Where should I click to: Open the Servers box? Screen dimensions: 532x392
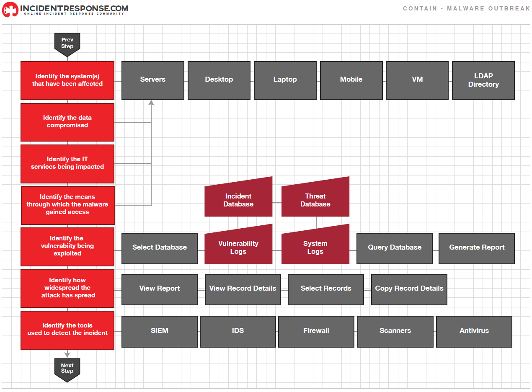click(153, 80)
